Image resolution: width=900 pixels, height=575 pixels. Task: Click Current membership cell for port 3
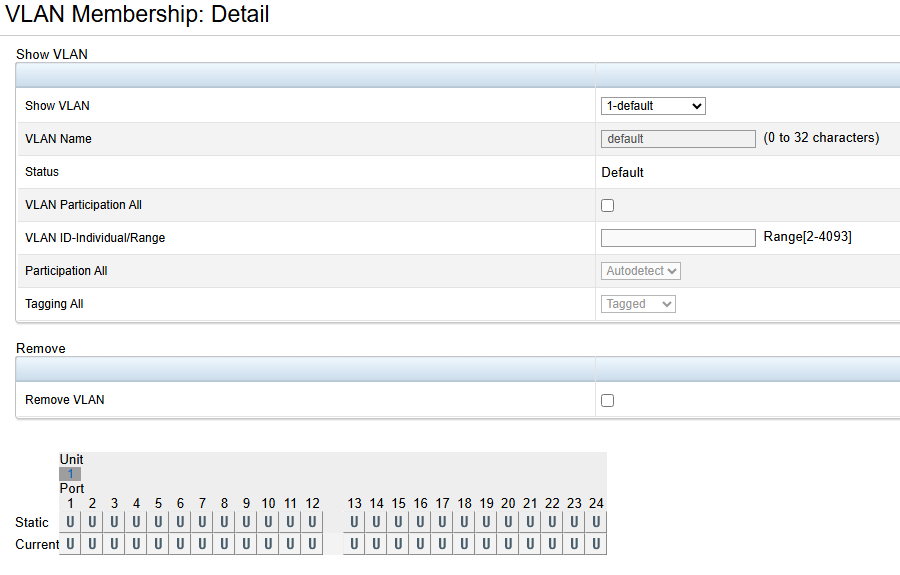pos(114,544)
